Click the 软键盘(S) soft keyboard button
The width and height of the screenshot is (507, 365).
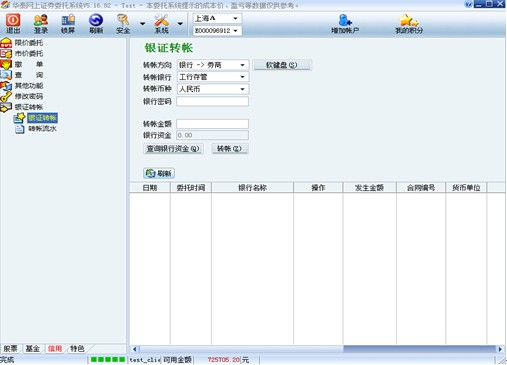[x=282, y=65]
